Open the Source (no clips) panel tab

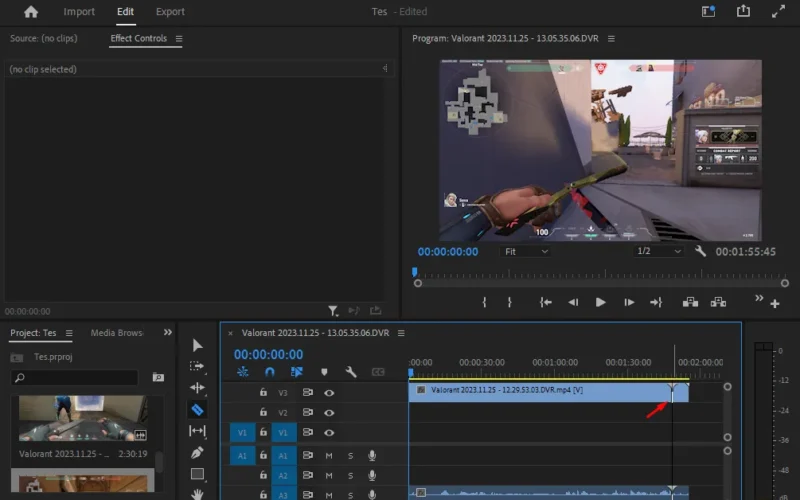point(44,38)
